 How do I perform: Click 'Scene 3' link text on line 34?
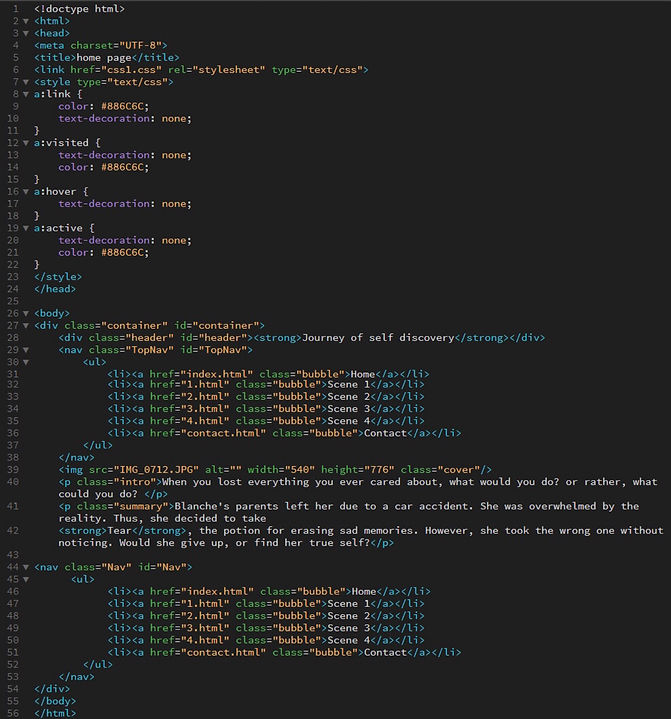tap(349, 409)
